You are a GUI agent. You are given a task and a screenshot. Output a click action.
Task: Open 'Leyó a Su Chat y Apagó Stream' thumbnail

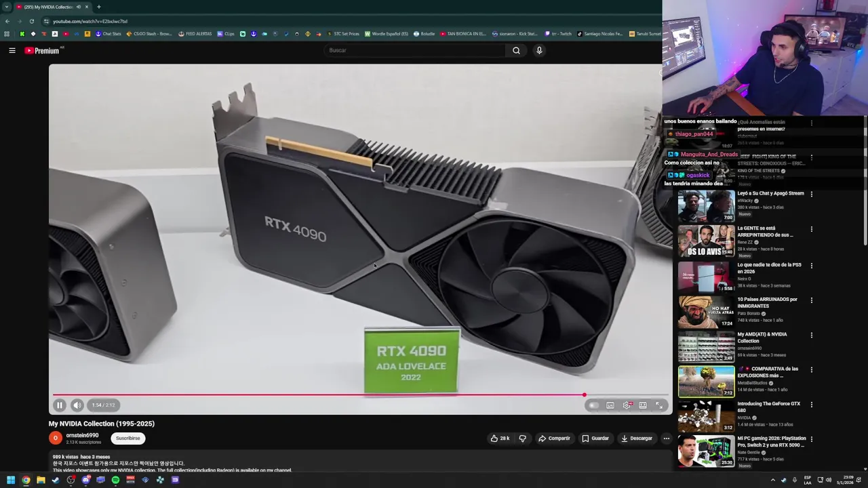click(x=706, y=207)
